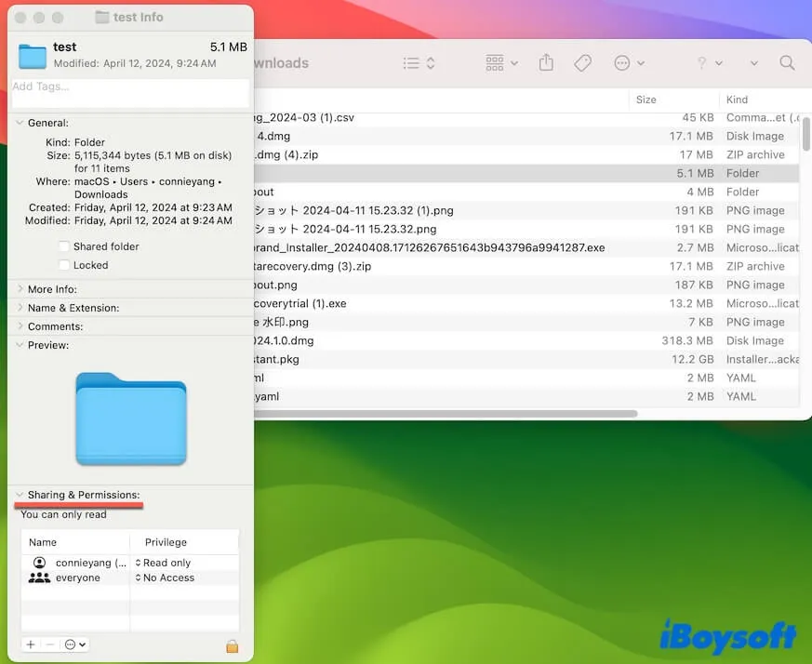The image size is (812, 664).
Task: Click the padlock icon to unlock permission editing
Action: [x=232, y=644]
